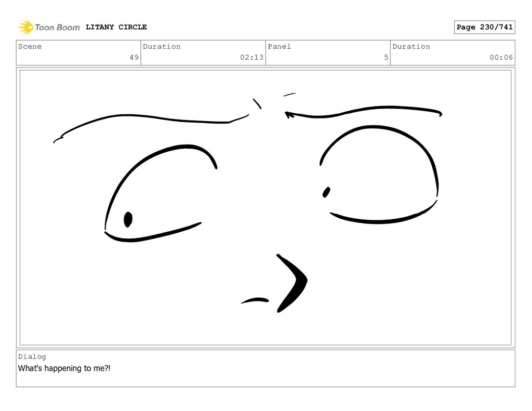Select scene number 49
This screenshot has height=411, width=532.
coord(134,57)
